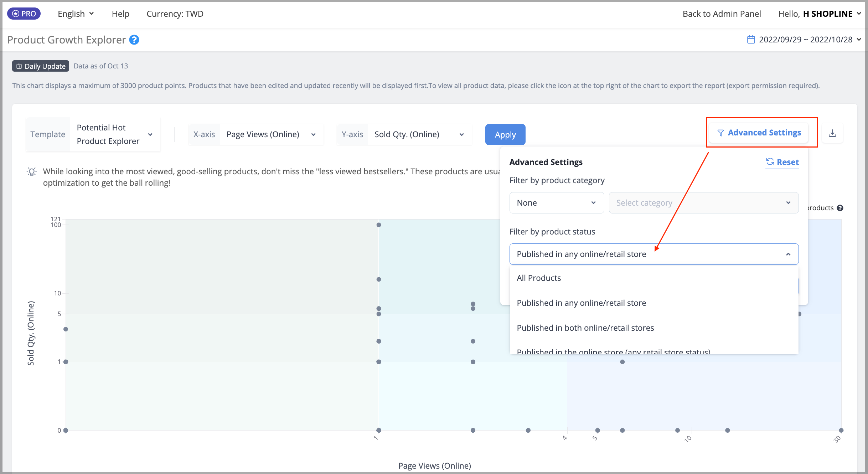The image size is (868, 474).
Task: Select Published in both online/retail stores option
Action: pyautogui.click(x=654, y=328)
